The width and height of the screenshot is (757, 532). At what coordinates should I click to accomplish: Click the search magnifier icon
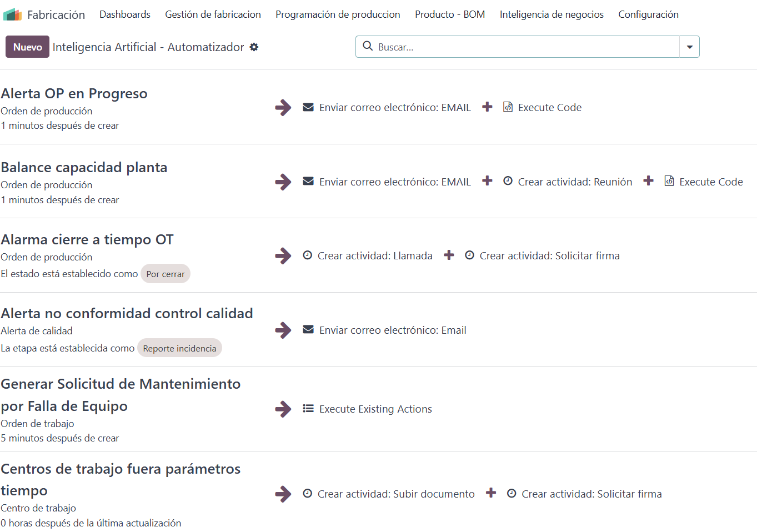[x=368, y=46]
